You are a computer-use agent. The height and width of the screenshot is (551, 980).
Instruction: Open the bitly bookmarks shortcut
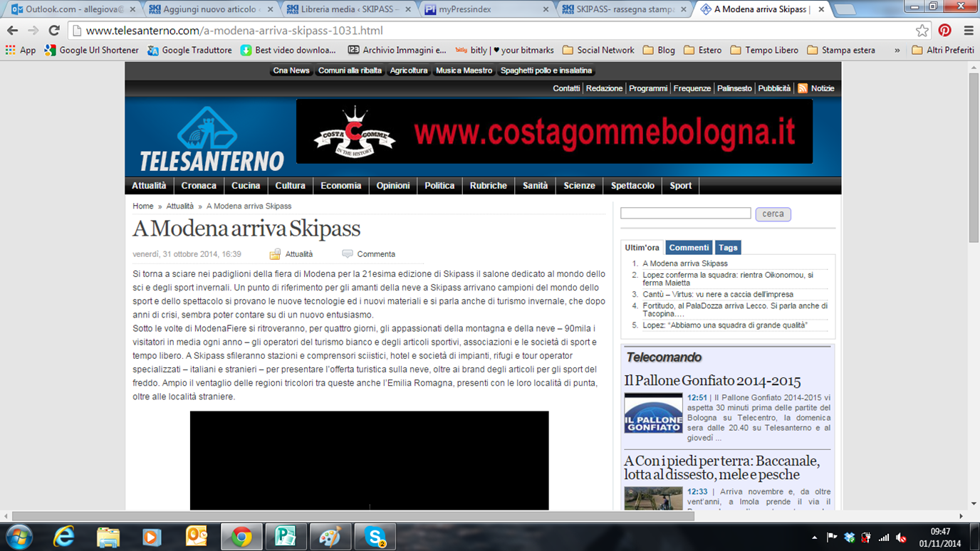(x=504, y=51)
